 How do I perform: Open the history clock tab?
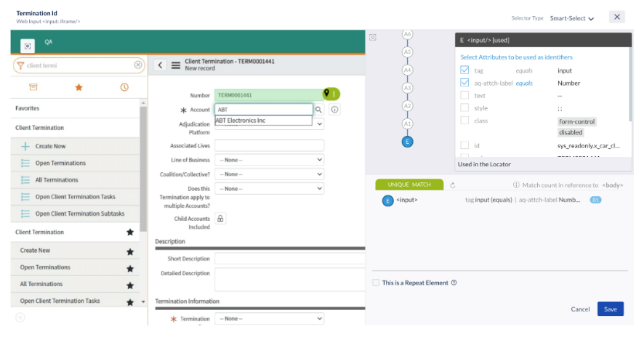click(124, 87)
